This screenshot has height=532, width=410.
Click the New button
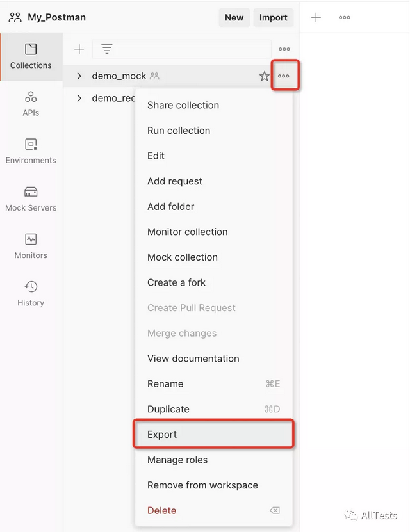(x=234, y=18)
